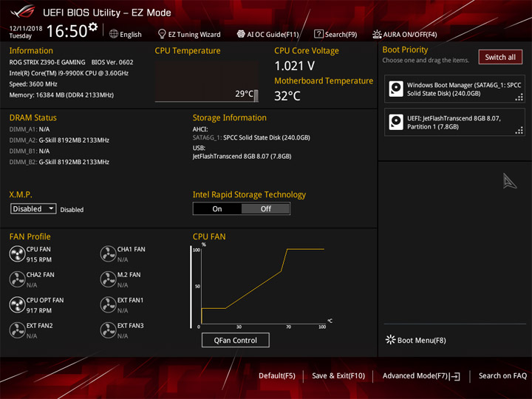Click Intel Core i9-9900K CPU line
This screenshot has height=399, width=532.
[69, 73]
